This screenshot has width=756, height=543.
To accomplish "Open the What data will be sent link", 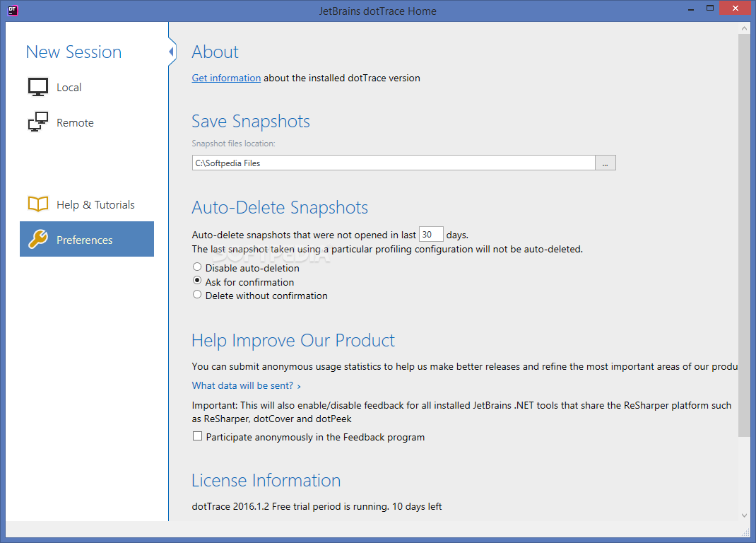I will [247, 385].
